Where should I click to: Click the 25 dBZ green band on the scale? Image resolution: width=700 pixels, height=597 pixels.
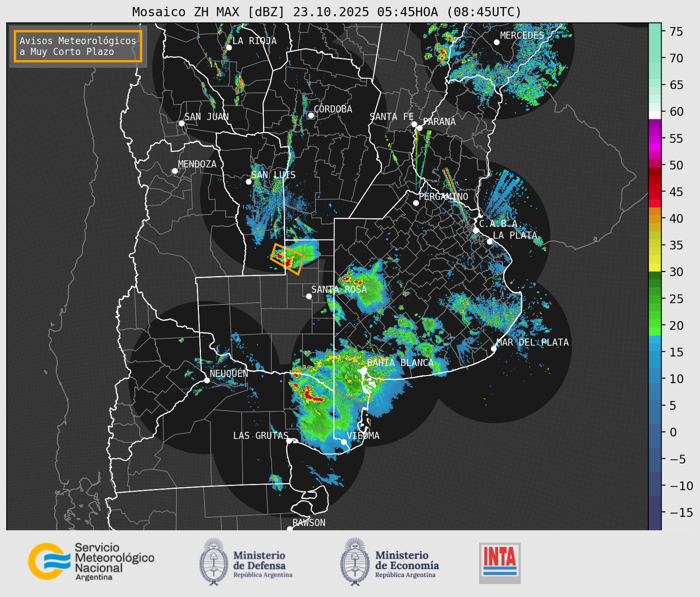click(655, 299)
